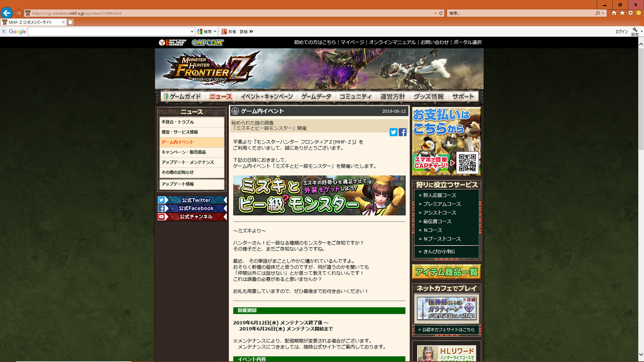This screenshot has width=644, height=362.
Task: Open the イベント・キャンペーン nav tab
Action: (267, 97)
